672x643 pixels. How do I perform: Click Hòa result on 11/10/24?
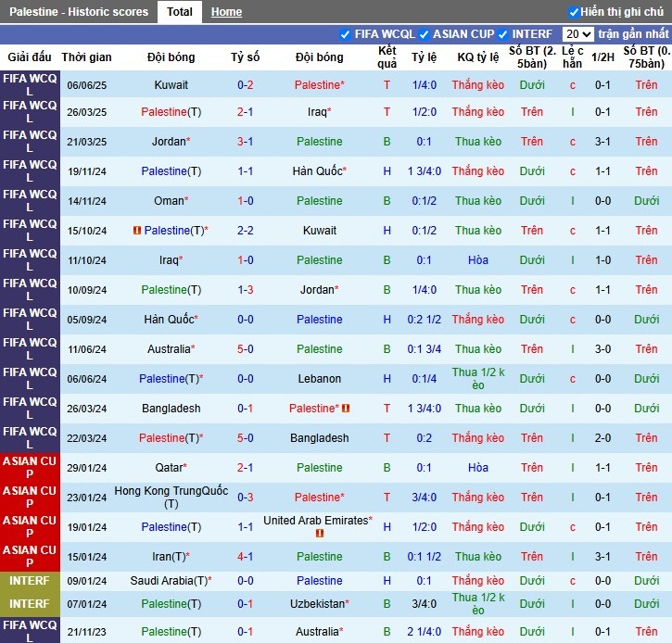coord(478,260)
